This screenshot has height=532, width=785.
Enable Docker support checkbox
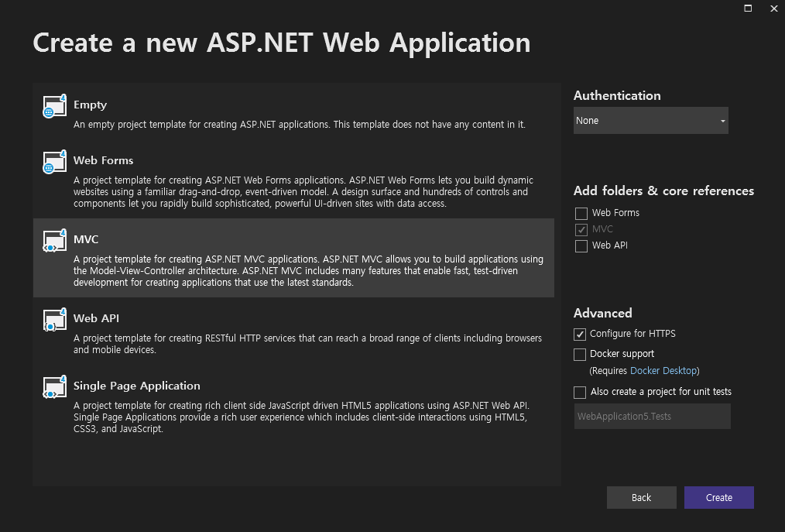click(580, 354)
